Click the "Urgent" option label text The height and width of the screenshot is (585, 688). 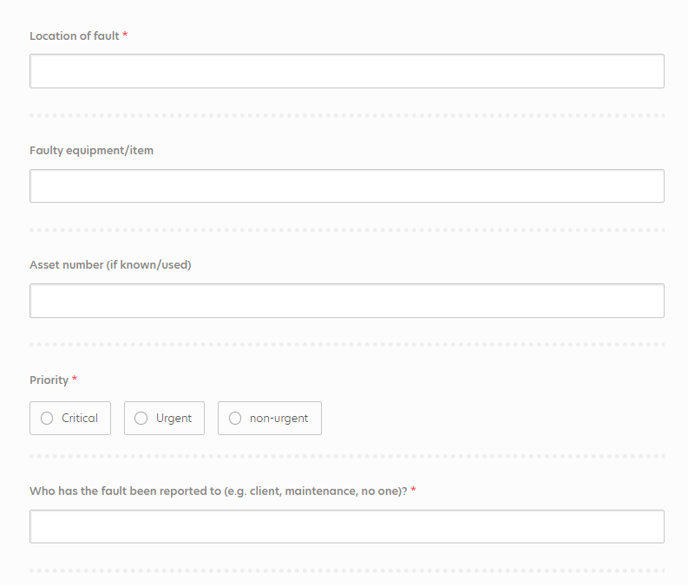pos(174,419)
